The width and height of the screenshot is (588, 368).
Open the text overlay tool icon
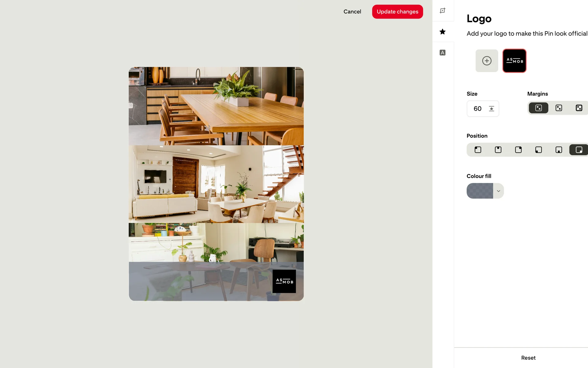click(x=443, y=53)
